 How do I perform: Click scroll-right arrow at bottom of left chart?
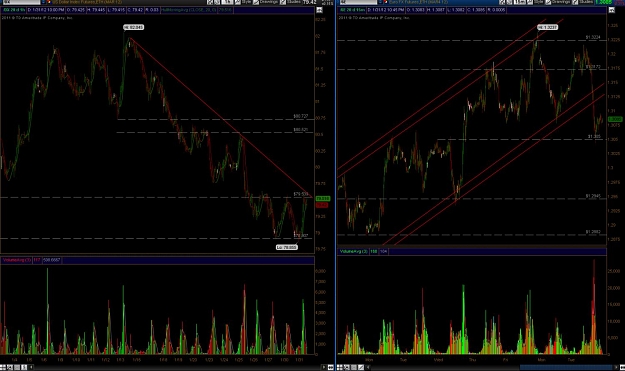point(324,367)
